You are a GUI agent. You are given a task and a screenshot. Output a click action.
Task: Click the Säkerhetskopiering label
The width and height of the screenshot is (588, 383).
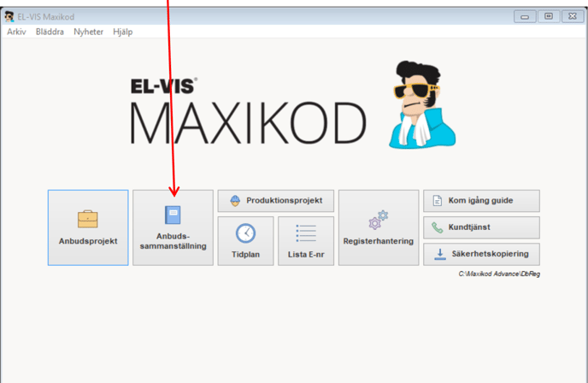490,254
